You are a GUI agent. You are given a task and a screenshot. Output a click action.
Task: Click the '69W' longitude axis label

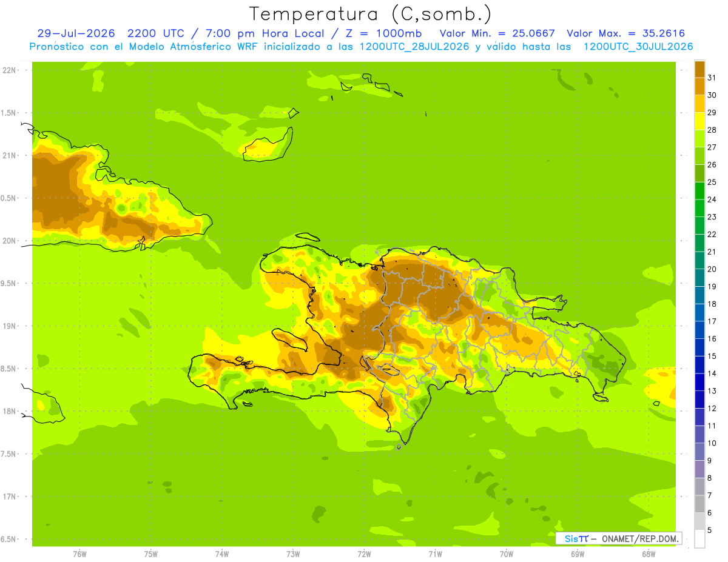tap(577, 554)
